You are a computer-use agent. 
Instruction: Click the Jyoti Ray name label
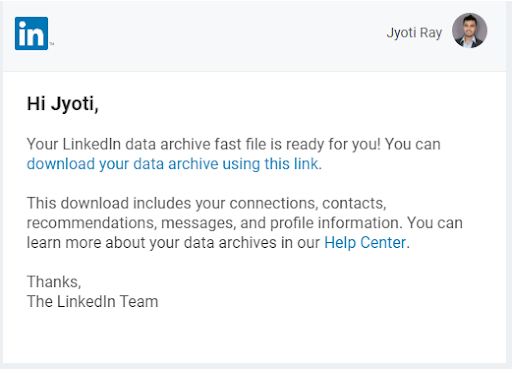point(414,33)
